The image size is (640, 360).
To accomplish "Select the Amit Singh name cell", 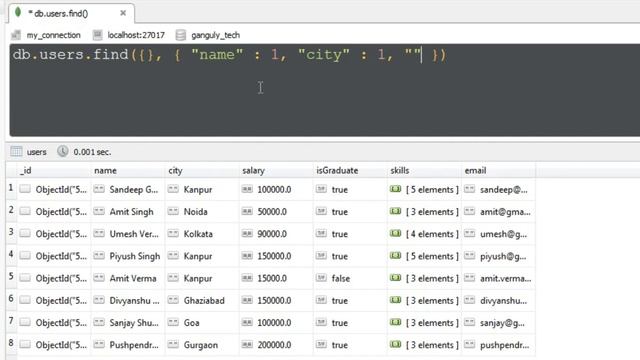I will [x=127, y=212].
